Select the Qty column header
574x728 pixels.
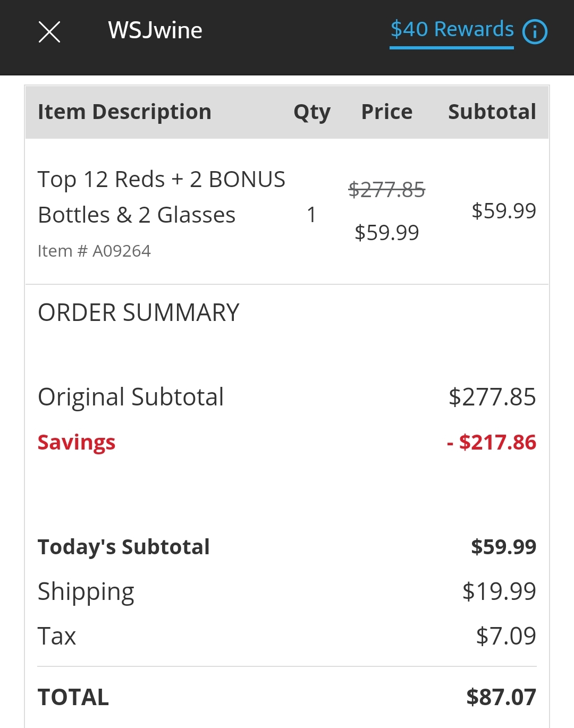pyautogui.click(x=312, y=113)
